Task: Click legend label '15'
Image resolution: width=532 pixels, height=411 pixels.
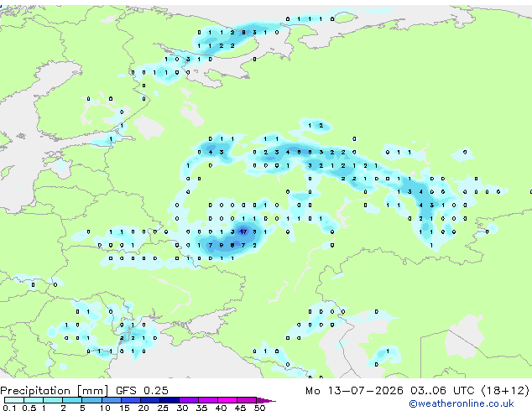Action: pos(124,408)
